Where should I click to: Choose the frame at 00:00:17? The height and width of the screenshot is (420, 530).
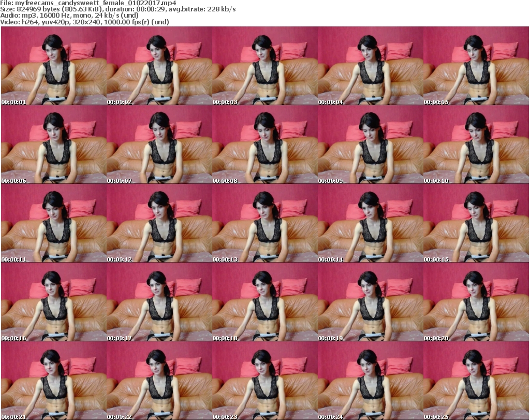click(159, 302)
